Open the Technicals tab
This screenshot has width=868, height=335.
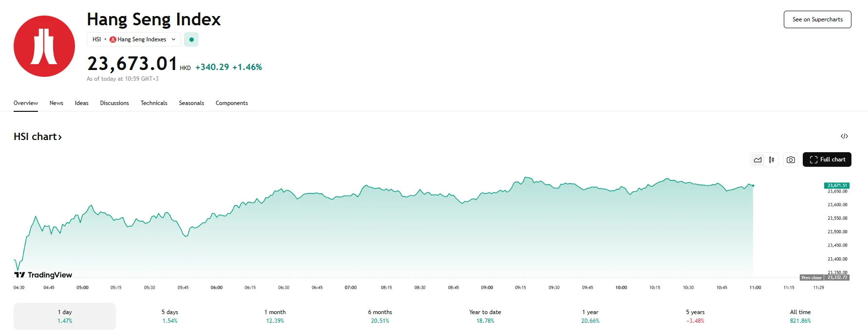[x=154, y=103]
